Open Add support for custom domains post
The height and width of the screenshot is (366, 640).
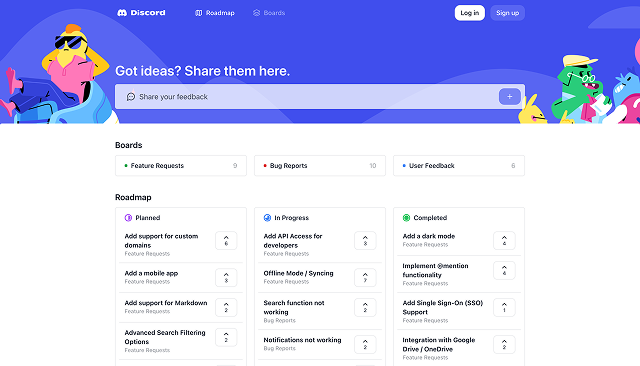[x=161, y=241]
